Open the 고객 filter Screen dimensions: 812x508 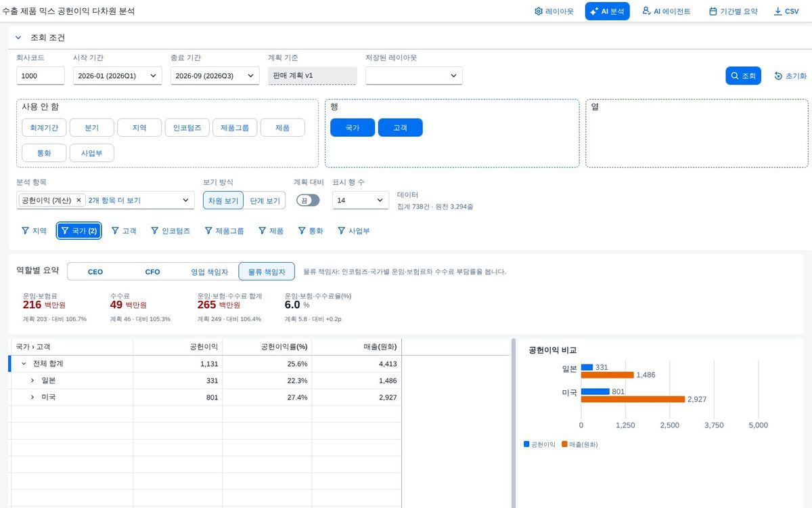click(124, 231)
